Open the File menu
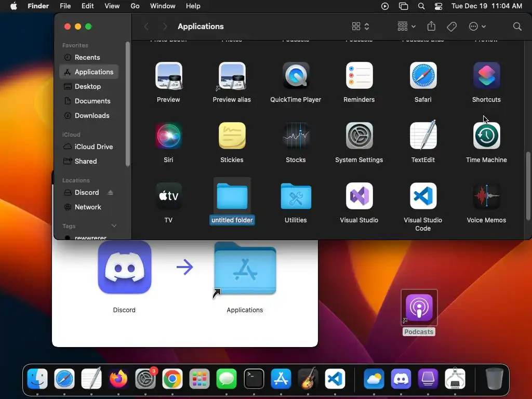The width and height of the screenshot is (532, 399). 65,6
